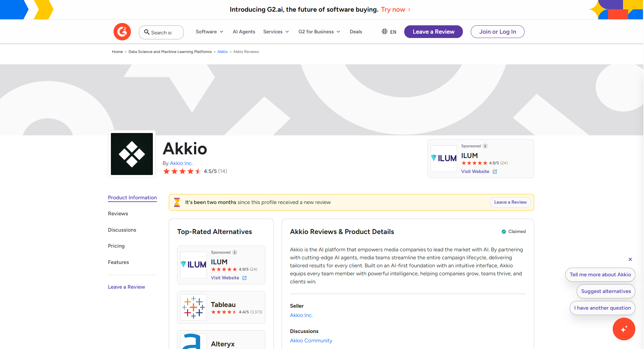Screen dimensions: 644x349
Task: Click the G2 logo icon
Action: [122, 32]
